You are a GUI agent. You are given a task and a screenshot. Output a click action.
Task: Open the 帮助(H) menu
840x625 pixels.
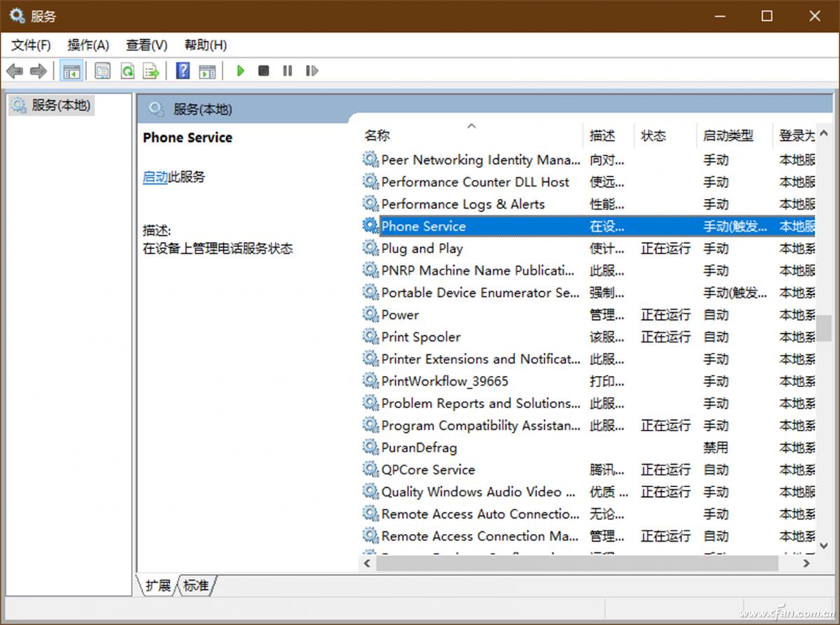pos(205,45)
